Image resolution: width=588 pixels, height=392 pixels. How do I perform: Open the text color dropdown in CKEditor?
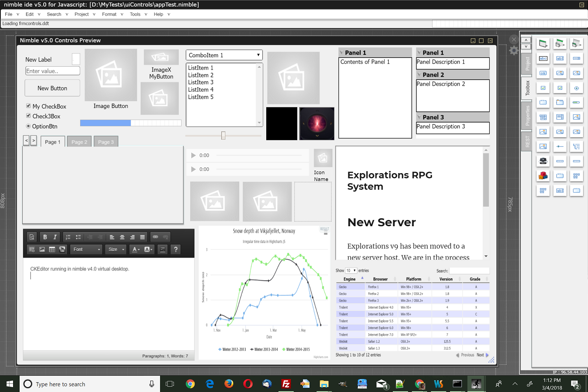[x=135, y=249]
